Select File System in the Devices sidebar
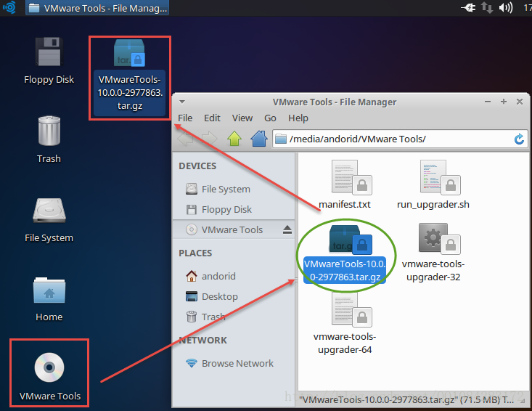532x411 pixels. [x=234, y=189]
